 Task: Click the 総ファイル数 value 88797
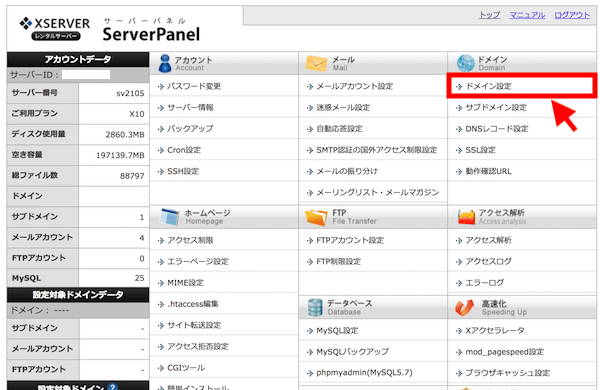tap(132, 176)
